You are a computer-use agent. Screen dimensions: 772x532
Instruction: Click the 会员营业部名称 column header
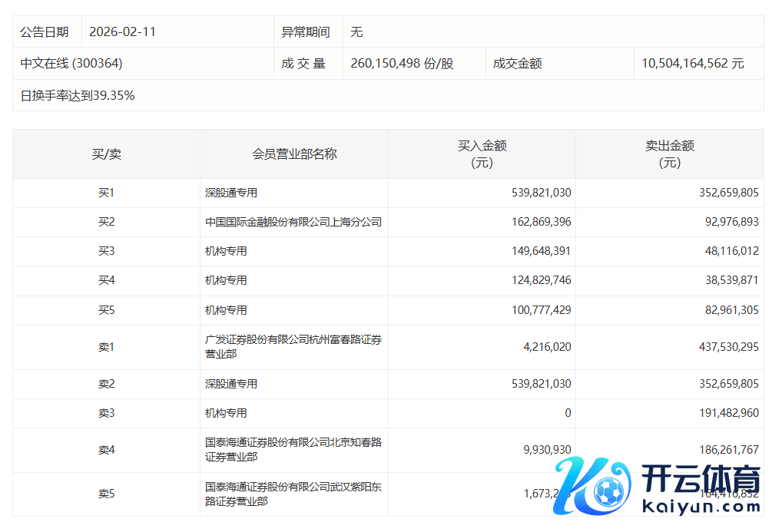(x=294, y=154)
